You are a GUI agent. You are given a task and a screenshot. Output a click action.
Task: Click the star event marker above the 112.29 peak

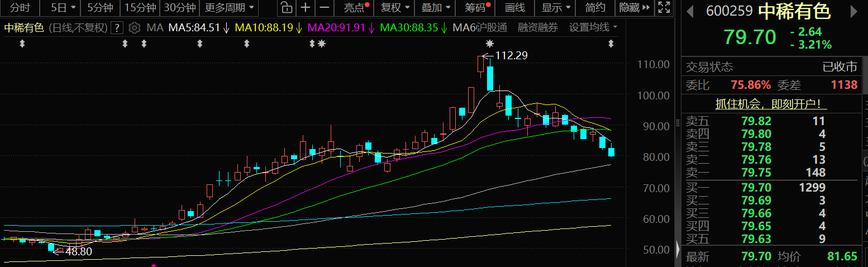click(490, 44)
